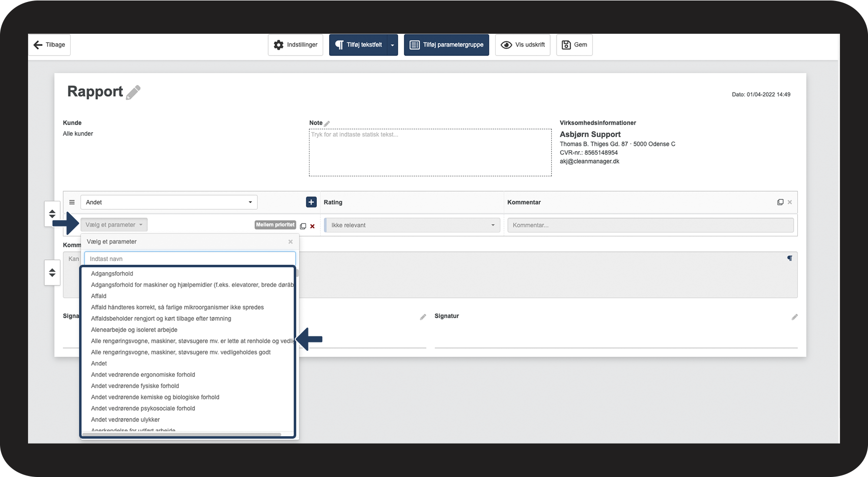Screen dimensions: 868x477
Task: Remove the parameter group with header X
Action: [790, 202]
